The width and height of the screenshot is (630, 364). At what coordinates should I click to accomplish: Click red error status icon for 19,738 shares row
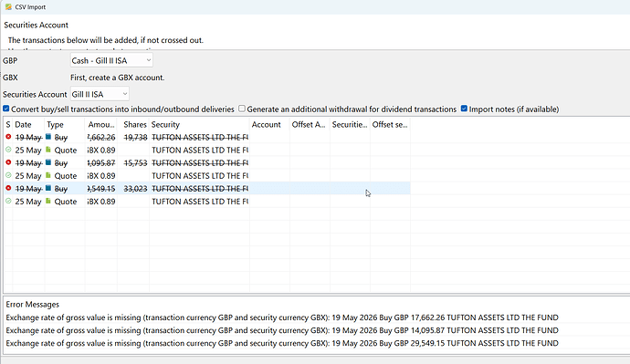[x=8, y=137]
